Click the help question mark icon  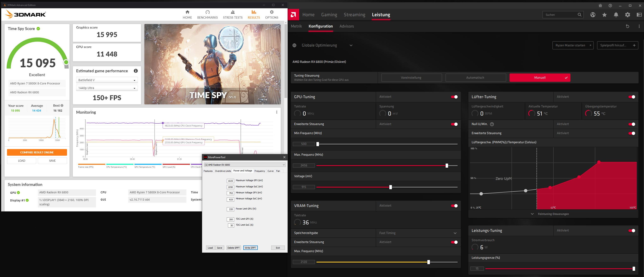click(610, 6)
